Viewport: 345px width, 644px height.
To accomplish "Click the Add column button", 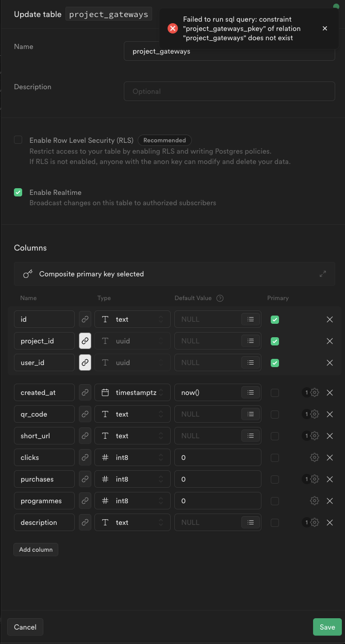I will pyautogui.click(x=36, y=549).
